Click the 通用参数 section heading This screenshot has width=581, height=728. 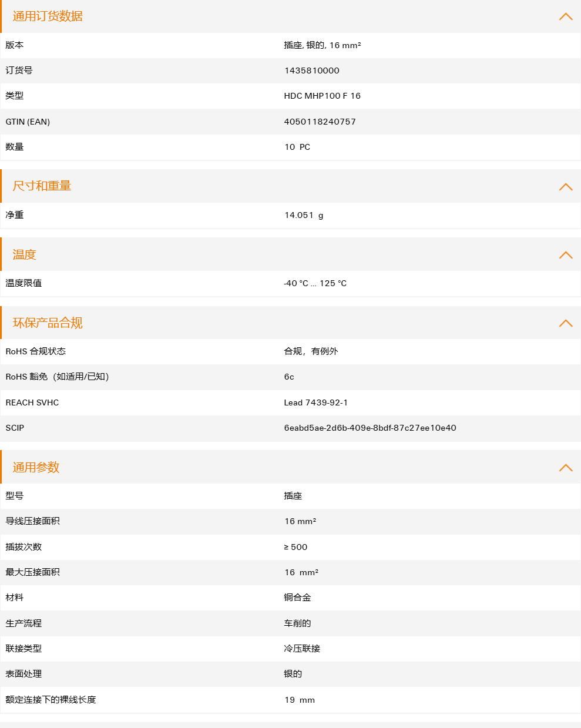click(x=36, y=467)
